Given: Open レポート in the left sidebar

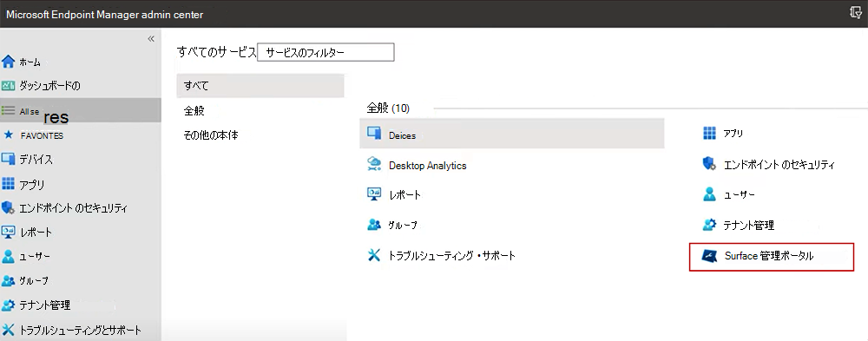Looking at the screenshot, I should (x=36, y=233).
